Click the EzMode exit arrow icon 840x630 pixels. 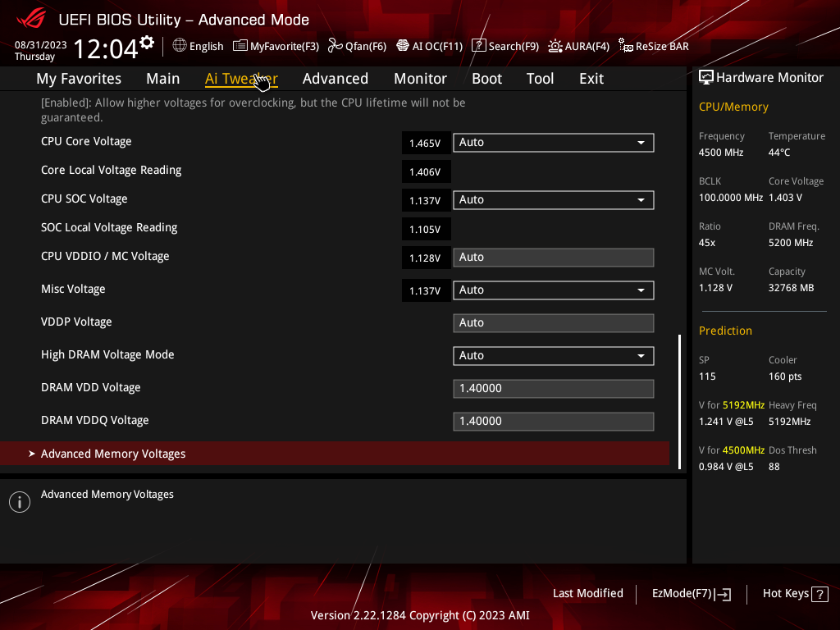click(x=723, y=594)
